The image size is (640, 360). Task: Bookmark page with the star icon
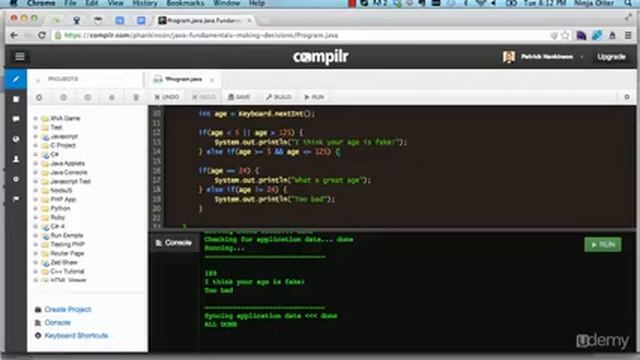(565, 36)
